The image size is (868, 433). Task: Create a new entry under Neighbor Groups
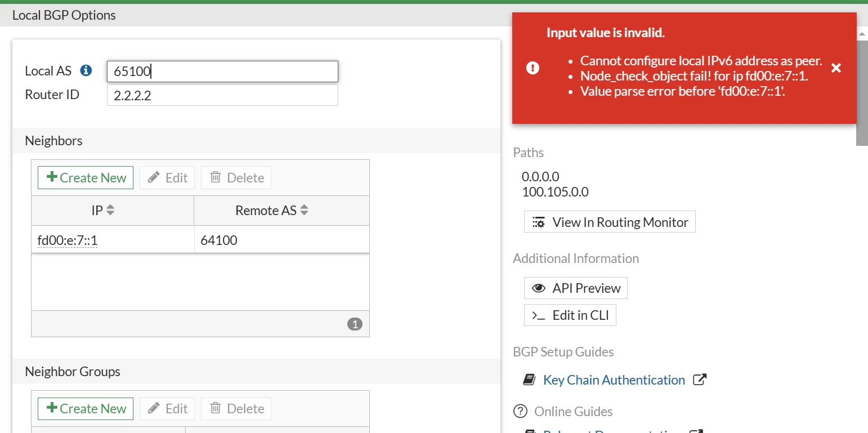tap(86, 409)
